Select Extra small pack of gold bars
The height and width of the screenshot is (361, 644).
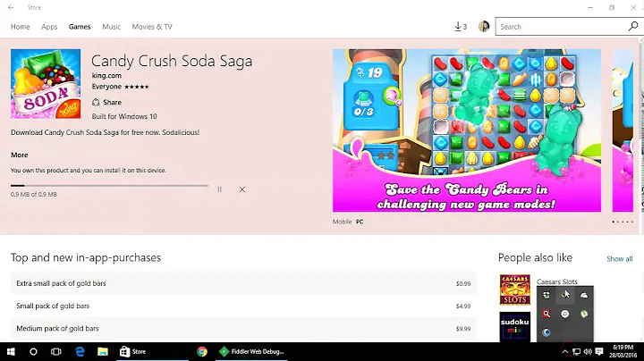coord(243,283)
